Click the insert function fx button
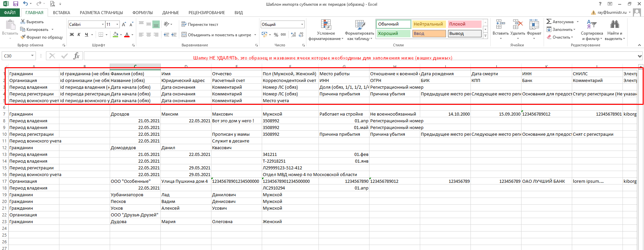 (77, 56)
